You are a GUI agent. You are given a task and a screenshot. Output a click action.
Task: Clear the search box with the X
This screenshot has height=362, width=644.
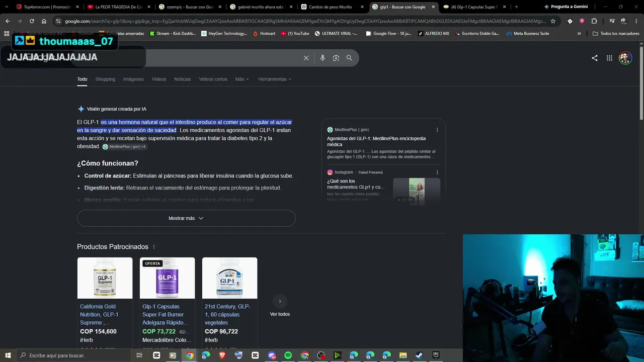[306, 58]
